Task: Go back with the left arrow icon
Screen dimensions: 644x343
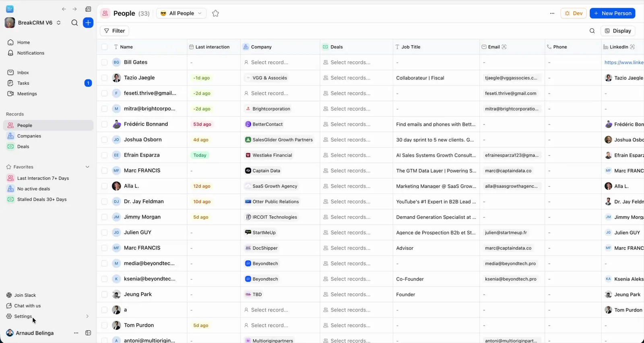Action: [64, 9]
